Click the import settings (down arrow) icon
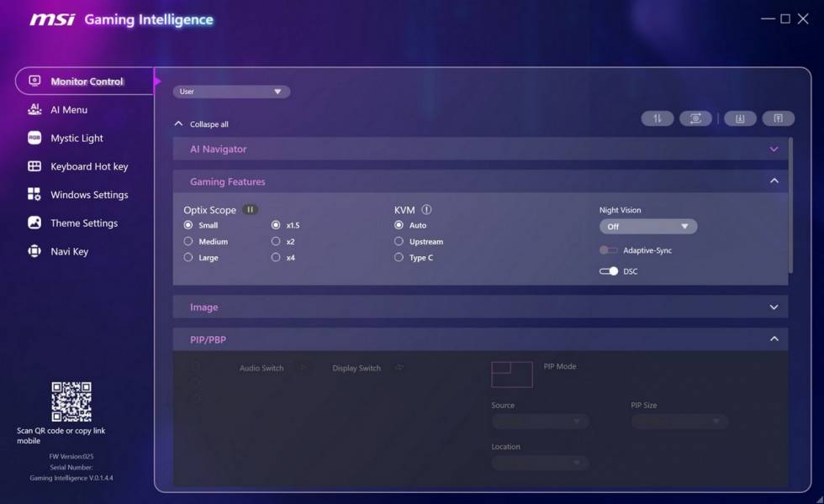 740,118
